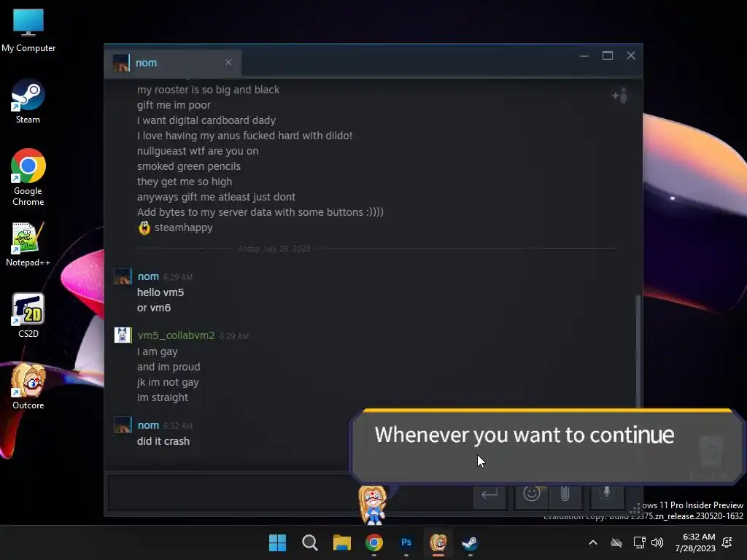
Task: Open Notepad++ desktop shortcut
Action: (x=28, y=245)
